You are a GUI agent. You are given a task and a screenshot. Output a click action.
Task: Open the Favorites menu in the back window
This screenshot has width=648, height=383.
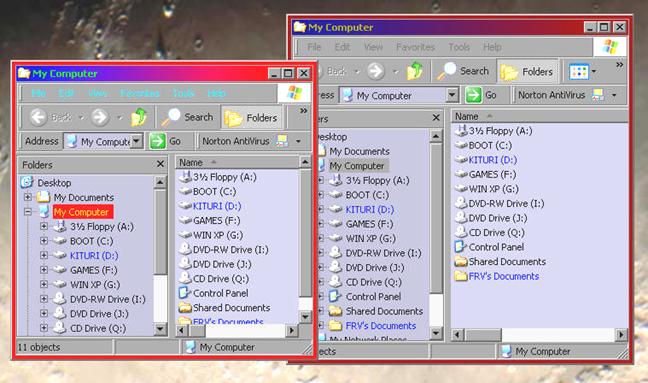[x=415, y=47]
